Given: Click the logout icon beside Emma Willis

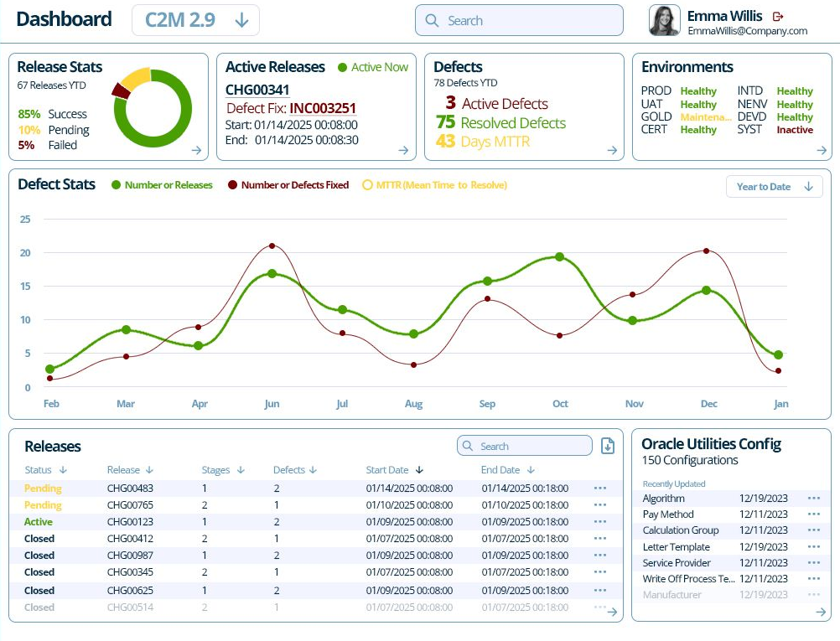Looking at the screenshot, I should (x=778, y=17).
